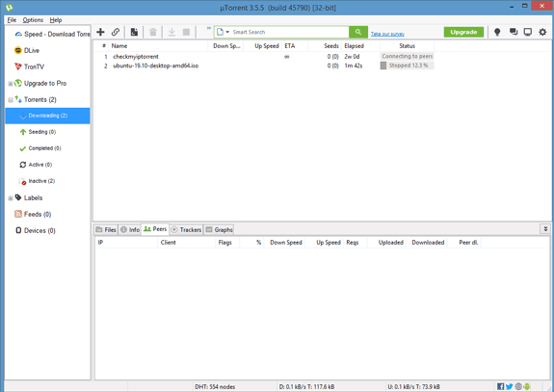This screenshot has width=554, height=392.
Task: Open the Help menu
Action: tap(56, 20)
